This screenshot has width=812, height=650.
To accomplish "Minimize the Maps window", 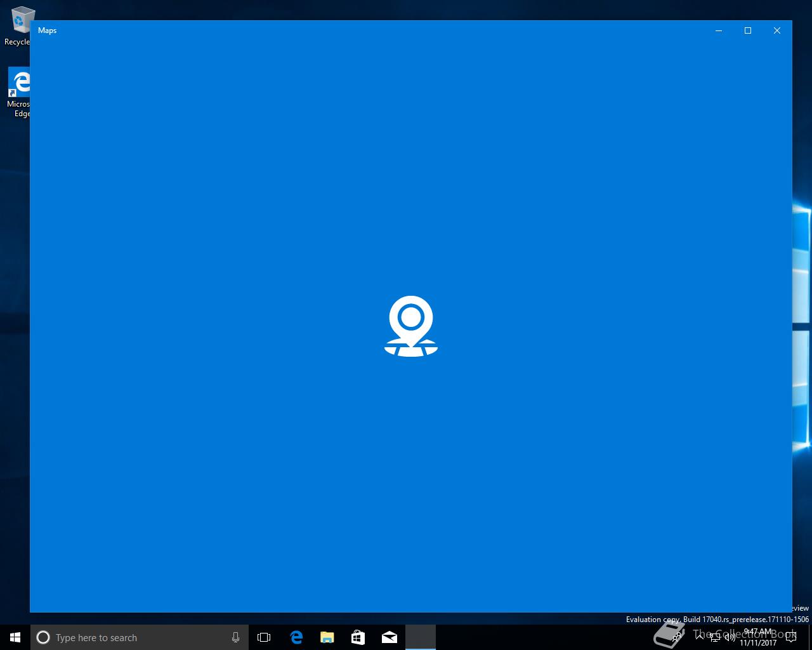I will point(719,30).
